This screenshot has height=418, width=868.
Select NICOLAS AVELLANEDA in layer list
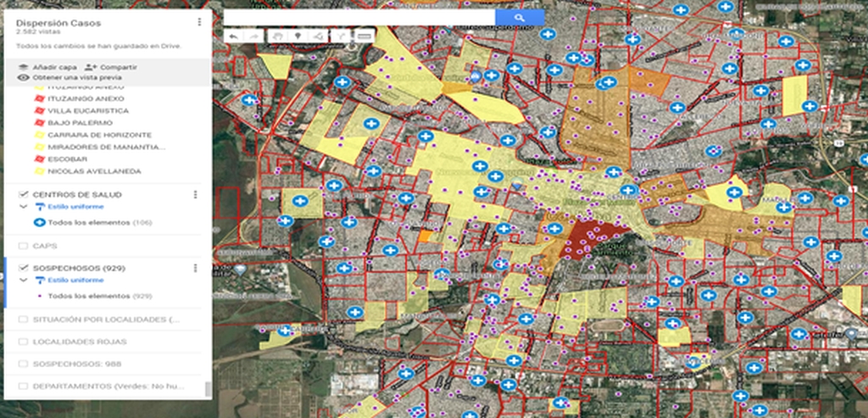tap(94, 171)
